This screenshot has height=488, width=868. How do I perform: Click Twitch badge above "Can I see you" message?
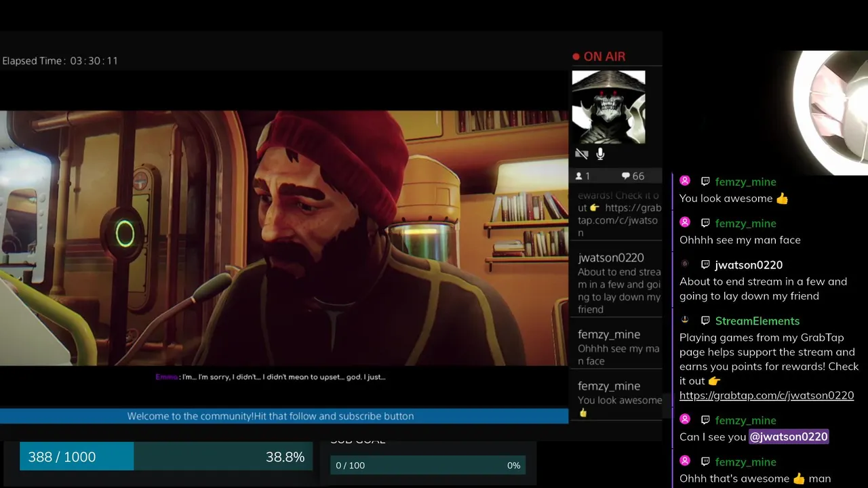coord(705,420)
